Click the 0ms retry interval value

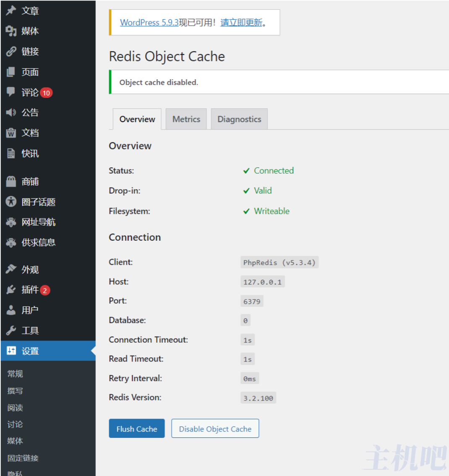point(250,378)
